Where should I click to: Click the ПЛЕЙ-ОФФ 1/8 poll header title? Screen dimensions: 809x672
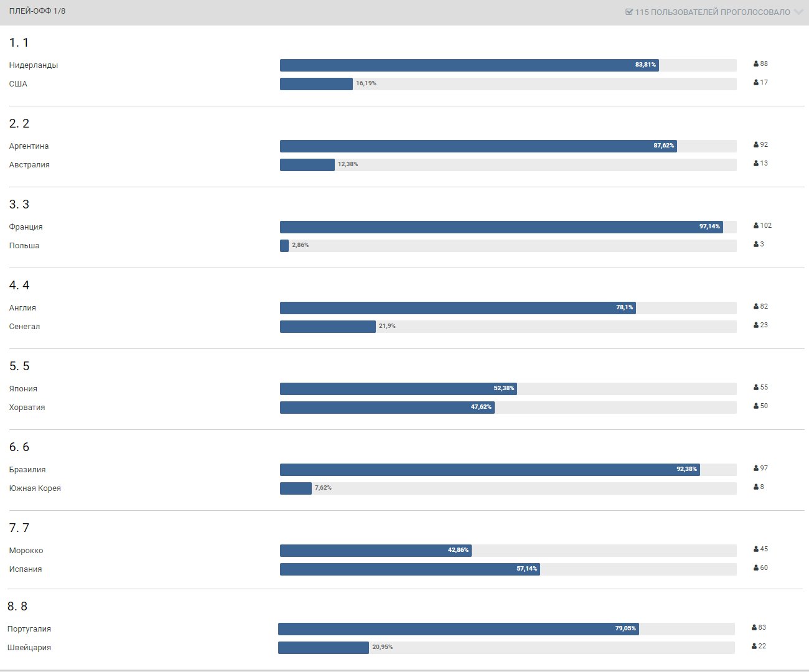(x=37, y=11)
